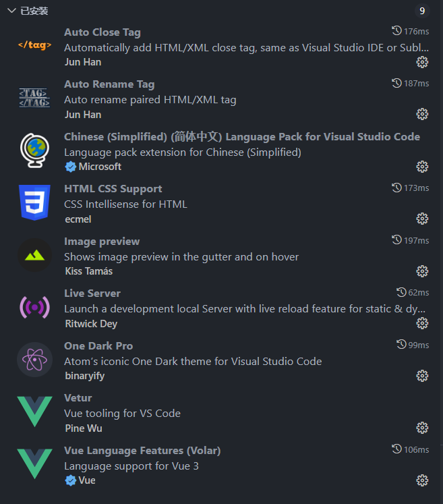Open manage gear for Vue Language Features
The image size is (443, 504).
click(x=422, y=480)
